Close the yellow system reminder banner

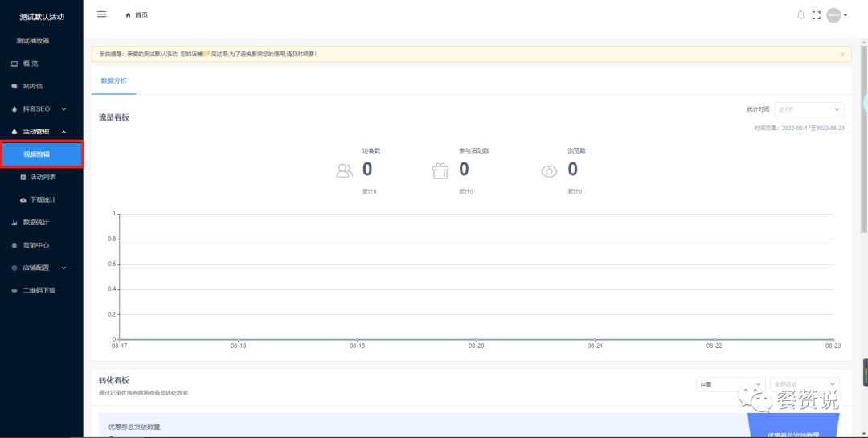click(x=842, y=55)
